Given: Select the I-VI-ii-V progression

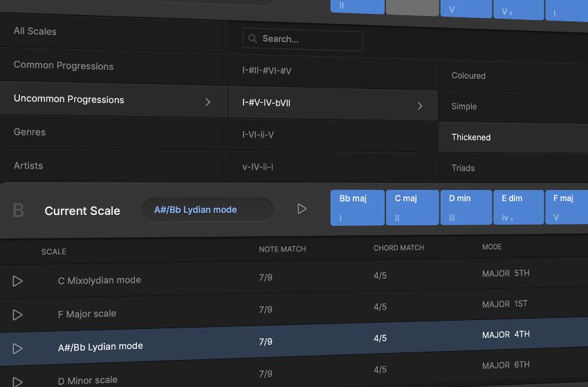Looking at the screenshot, I should (x=258, y=135).
